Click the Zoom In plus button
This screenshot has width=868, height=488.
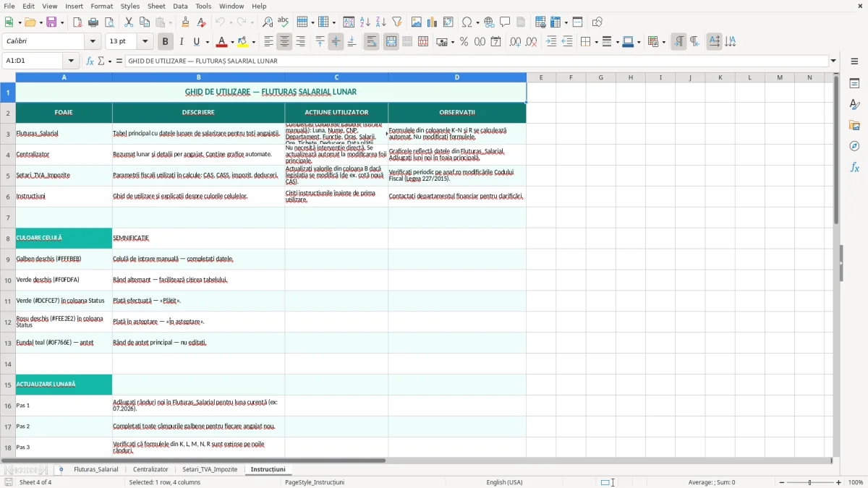point(838,482)
